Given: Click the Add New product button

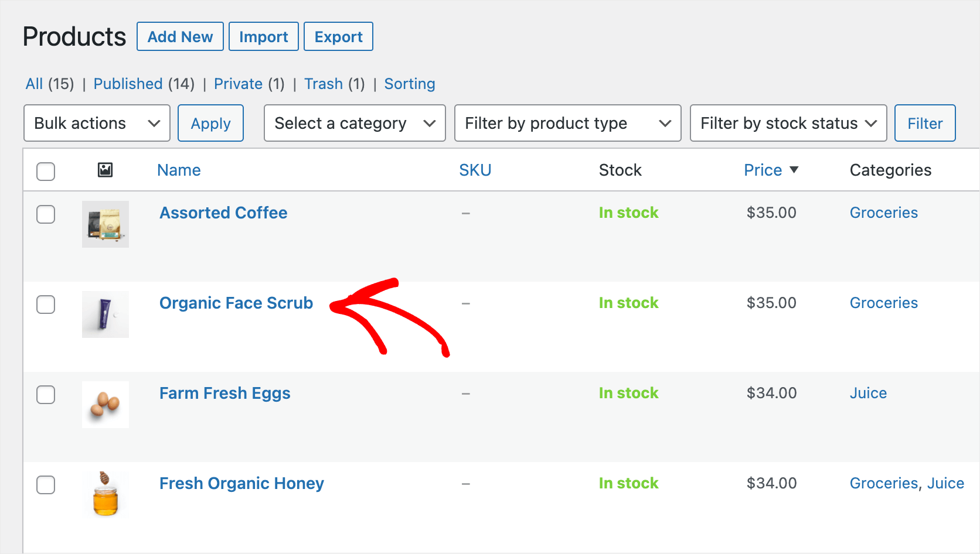Looking at the screenshot, I should (180, 36).
